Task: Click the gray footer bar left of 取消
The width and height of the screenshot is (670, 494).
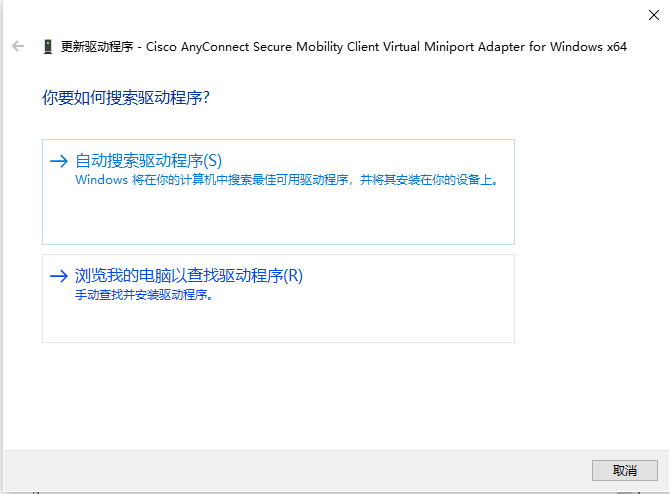Action: [300, 470]
